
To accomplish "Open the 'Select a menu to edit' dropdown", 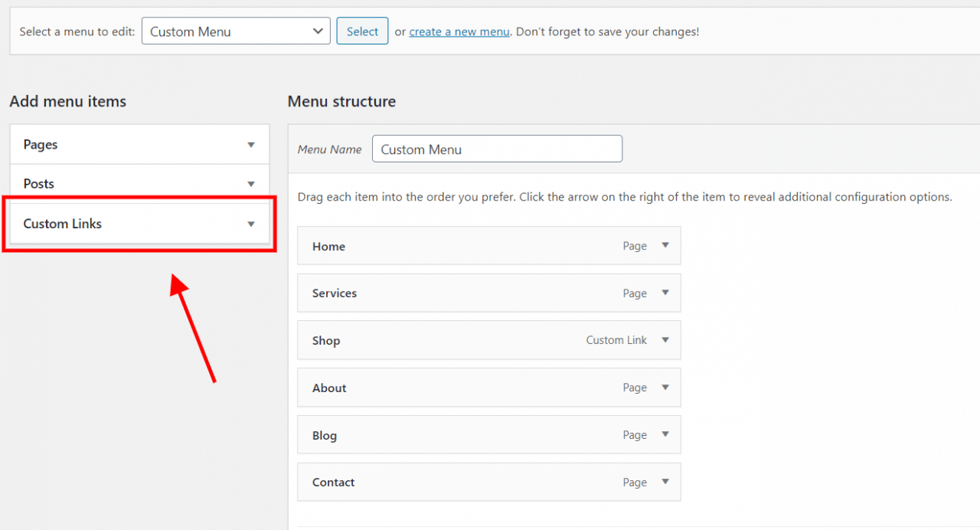I will point(236,31).
